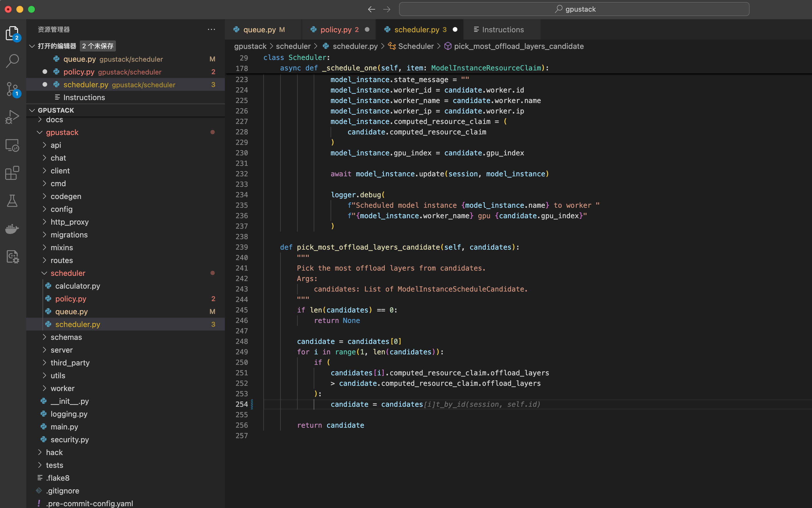The width and height of the screenshot is (812, 508).
Task: Collapse the GPUSTACK root section
Action: tap(32, 110)
